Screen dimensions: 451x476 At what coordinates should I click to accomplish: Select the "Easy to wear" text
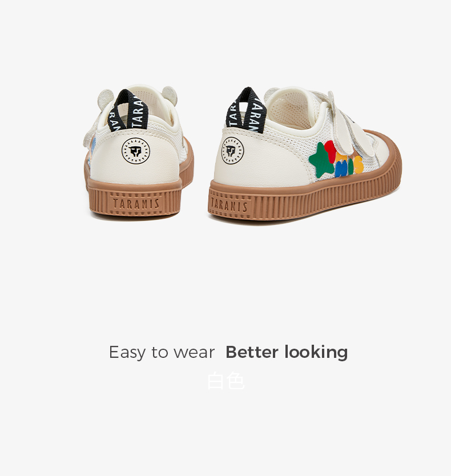[x=162, y=353]
